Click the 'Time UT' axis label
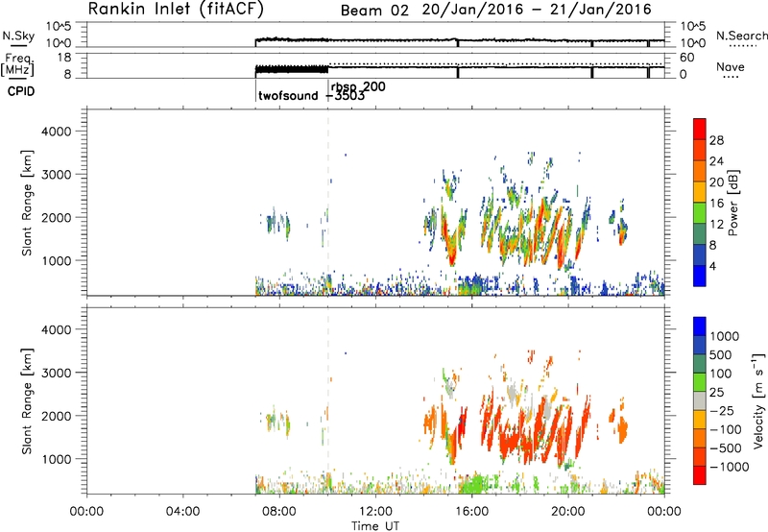 pyautogui.click(x=375, y=526)
